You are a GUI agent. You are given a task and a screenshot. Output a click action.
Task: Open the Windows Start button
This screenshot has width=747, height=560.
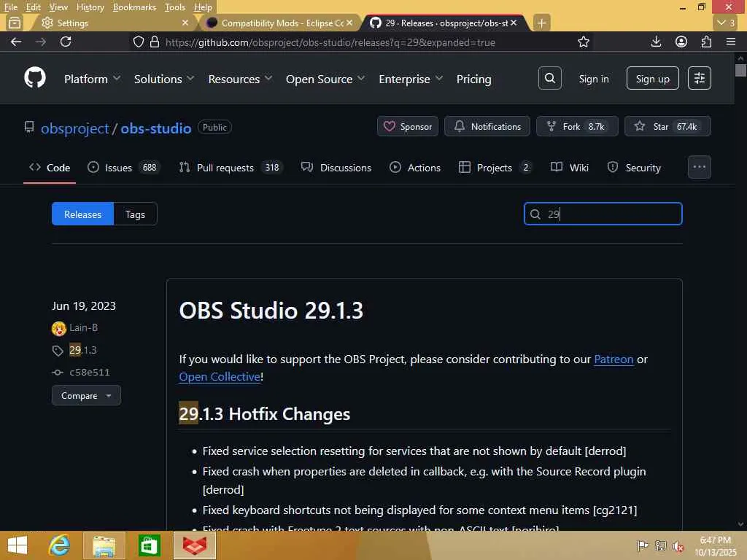[x=18, y=545]
